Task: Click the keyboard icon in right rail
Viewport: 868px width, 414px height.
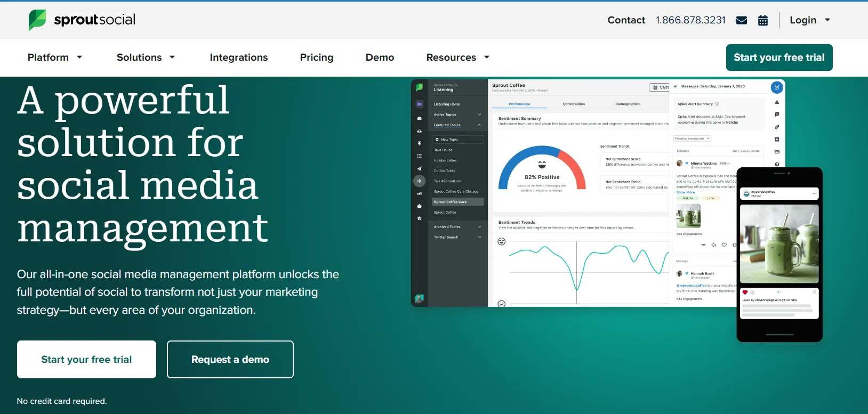Action: coord(777,152)
